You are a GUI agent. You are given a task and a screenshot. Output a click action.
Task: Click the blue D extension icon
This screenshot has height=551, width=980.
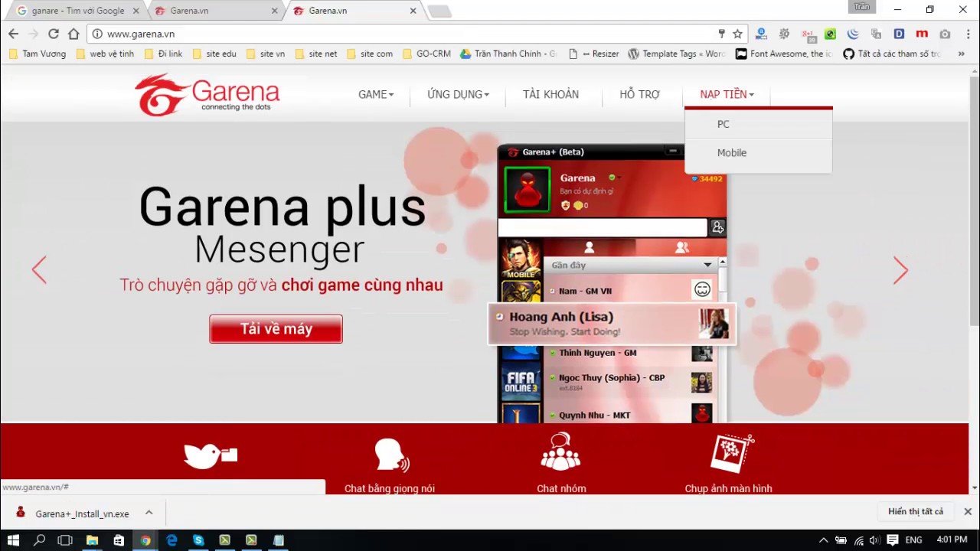899,34
